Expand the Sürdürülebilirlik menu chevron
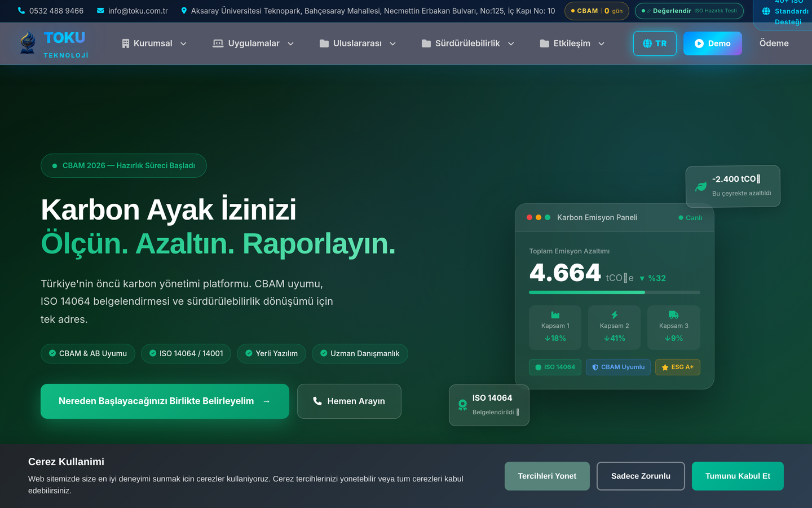812x508 pixels. coord(511,44)
